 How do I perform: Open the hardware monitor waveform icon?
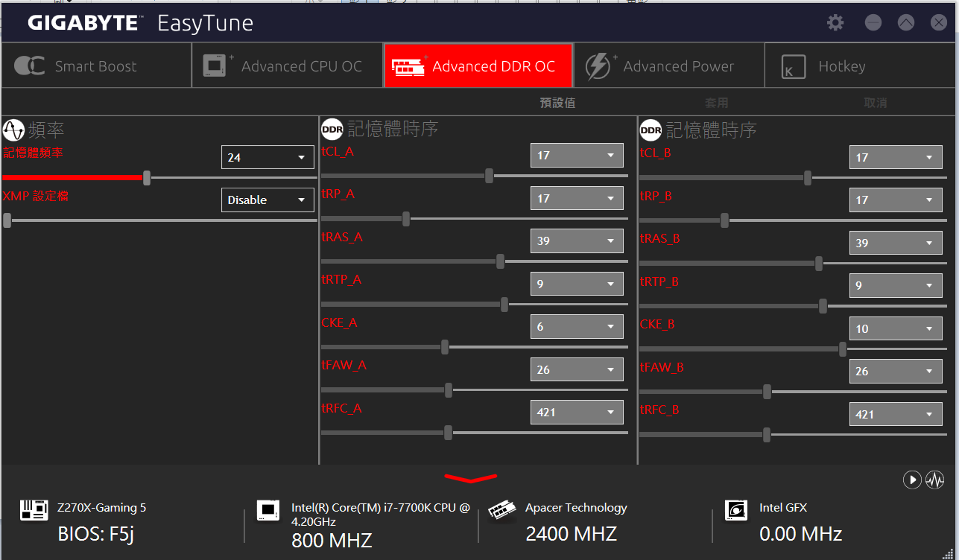pos(935,480)
